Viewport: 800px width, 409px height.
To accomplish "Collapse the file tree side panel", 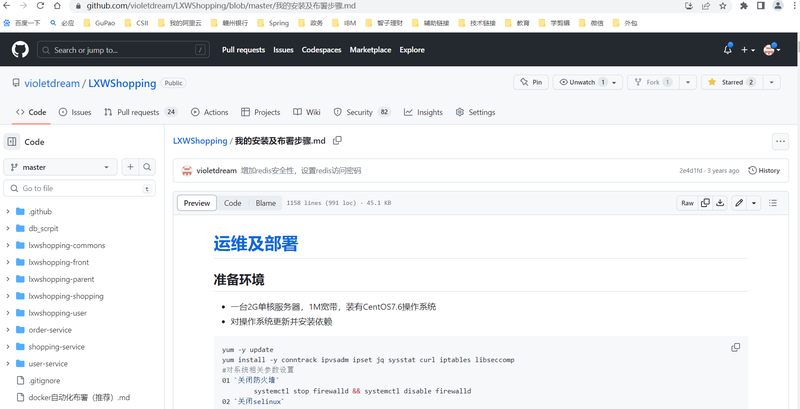I will [12, 142].
